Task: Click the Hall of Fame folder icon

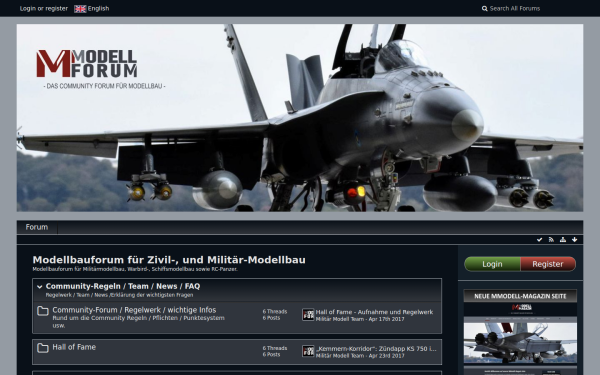Action: (x=42, y=348)
